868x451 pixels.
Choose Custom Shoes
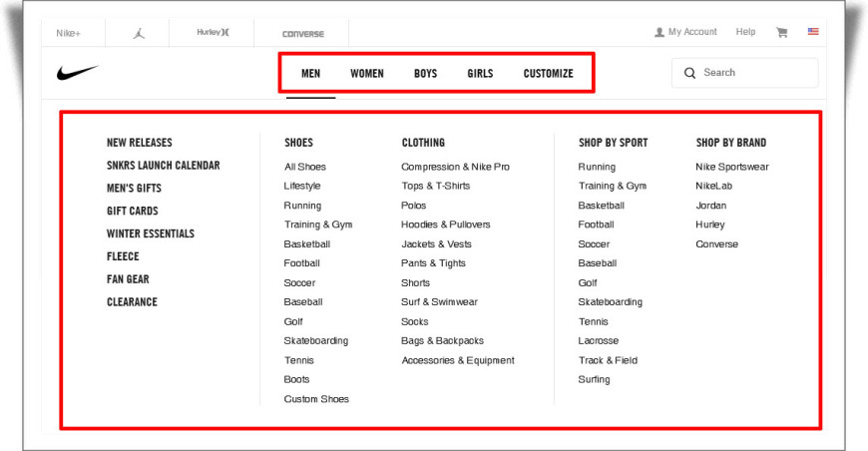click(x=316, y=399)
